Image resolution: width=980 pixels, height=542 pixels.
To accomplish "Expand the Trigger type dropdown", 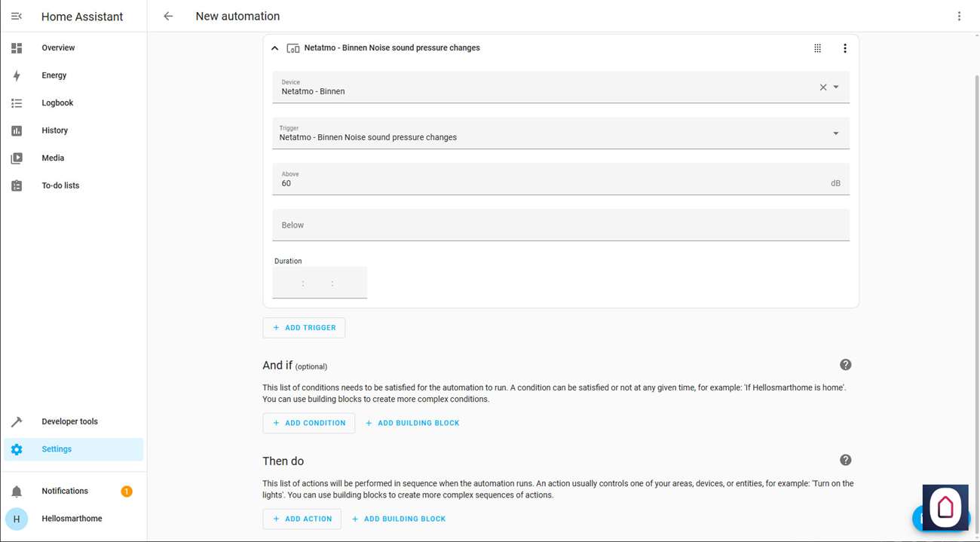I will point(835,133).
